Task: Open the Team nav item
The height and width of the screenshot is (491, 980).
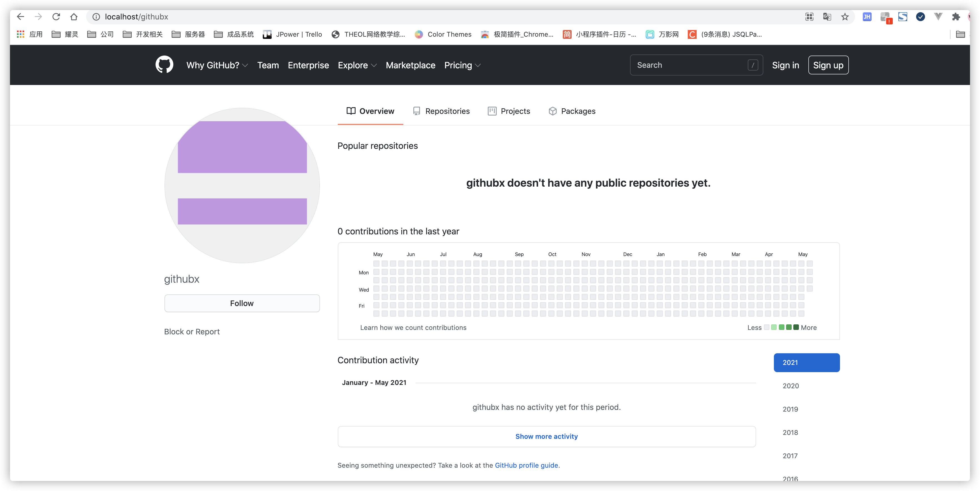Action: (268, 65)
